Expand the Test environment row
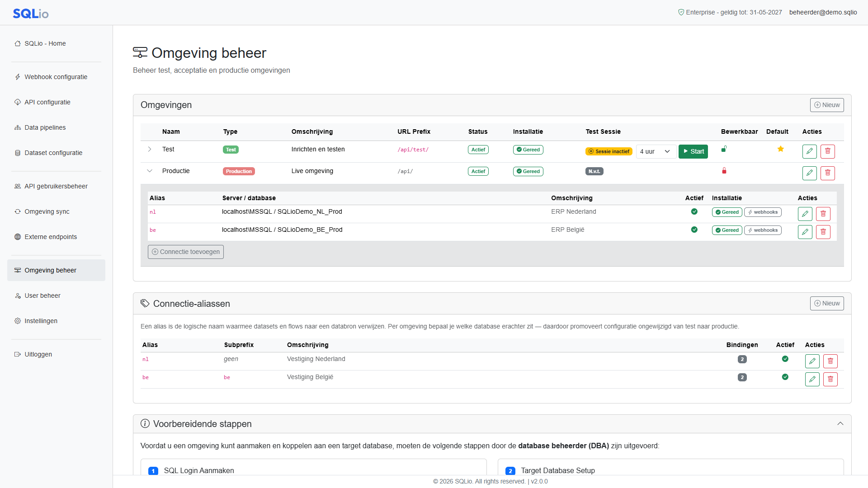 (150, 149)
